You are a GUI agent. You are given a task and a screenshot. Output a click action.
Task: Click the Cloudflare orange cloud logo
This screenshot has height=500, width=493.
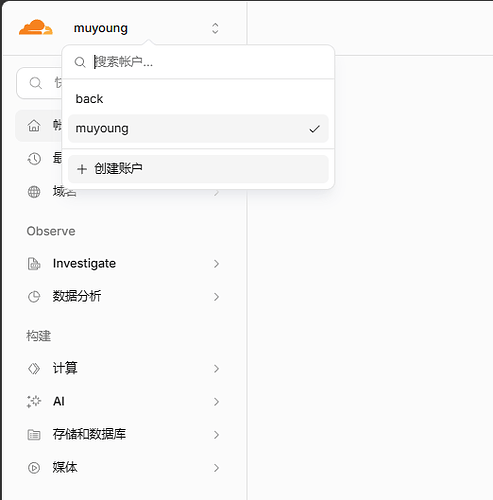pyautogui.click(x=36, y=27)
